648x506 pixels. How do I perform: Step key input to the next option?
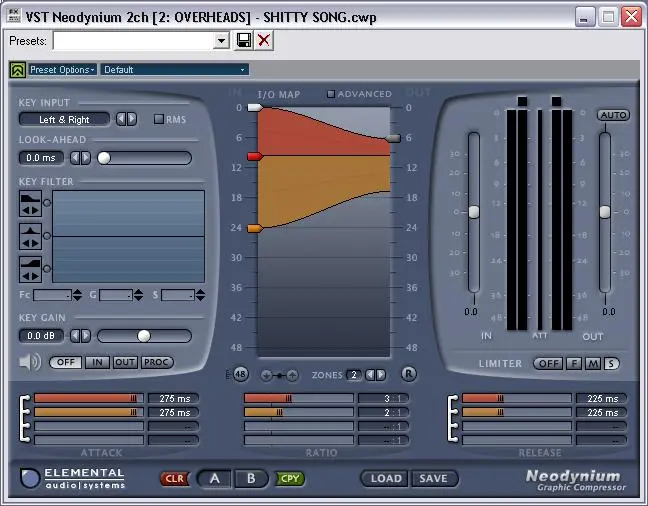[x=132, y=119]
